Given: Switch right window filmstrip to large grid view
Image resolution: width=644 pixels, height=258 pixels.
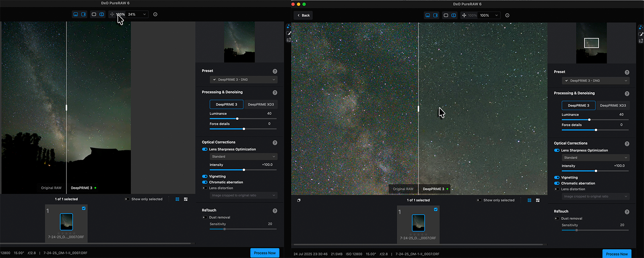Looking at the screenshot, I should 538,200.
